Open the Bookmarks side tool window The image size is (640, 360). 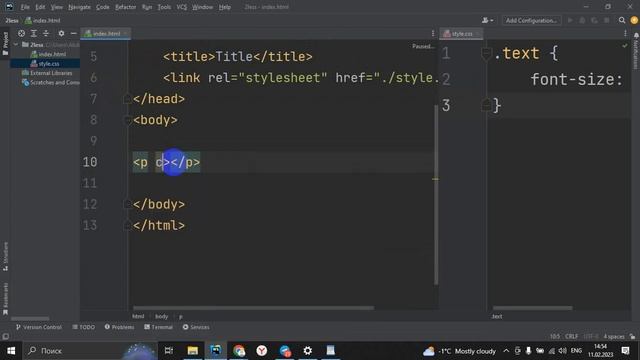(x=5, y=299)
